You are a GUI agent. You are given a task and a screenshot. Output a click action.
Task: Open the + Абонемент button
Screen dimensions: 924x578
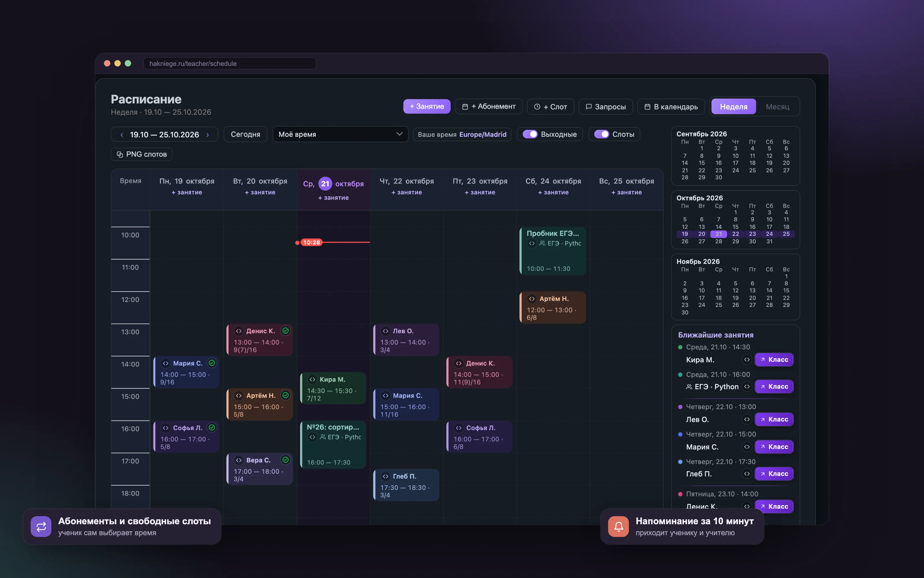[488, 106]
